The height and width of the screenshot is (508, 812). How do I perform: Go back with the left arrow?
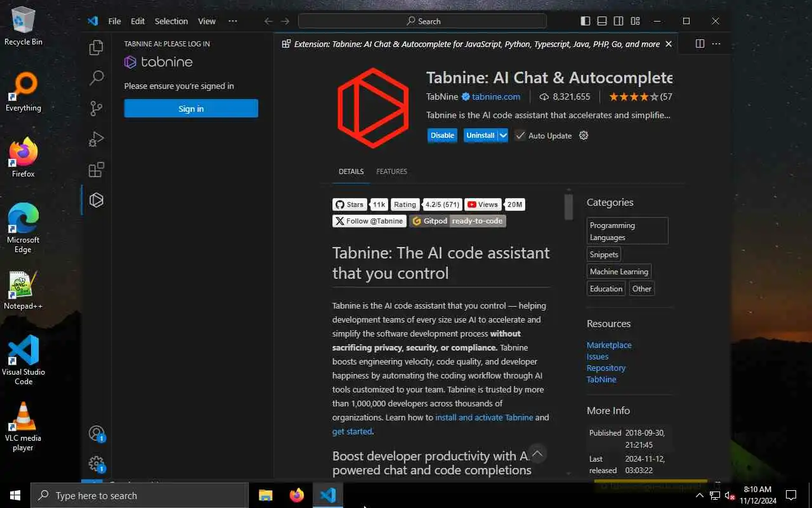pos(268,21)
